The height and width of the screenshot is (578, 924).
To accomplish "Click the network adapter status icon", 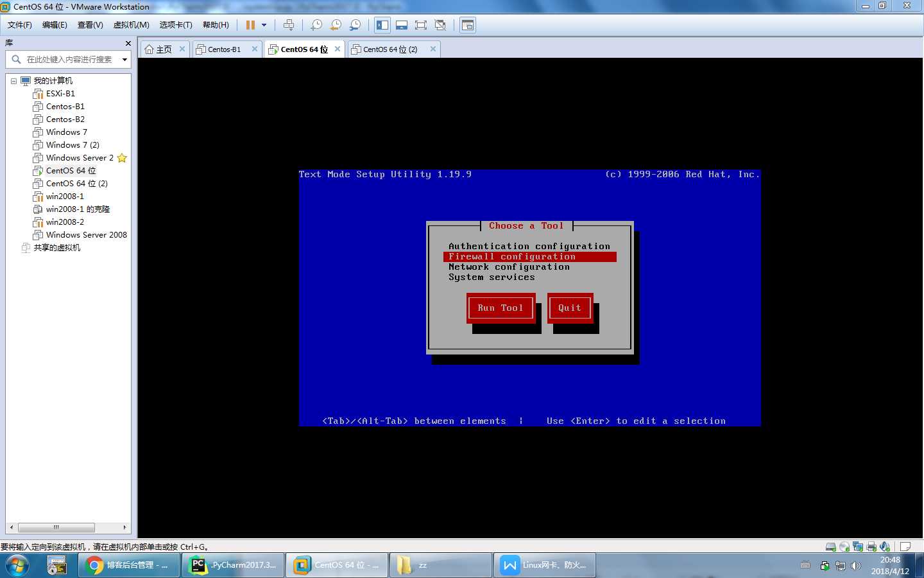I will [x=858, y=547].
